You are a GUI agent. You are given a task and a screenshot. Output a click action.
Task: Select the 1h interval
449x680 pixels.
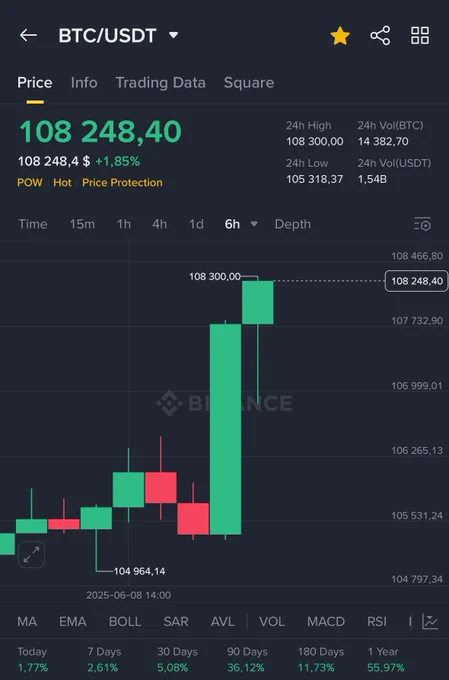pos(124,224)
